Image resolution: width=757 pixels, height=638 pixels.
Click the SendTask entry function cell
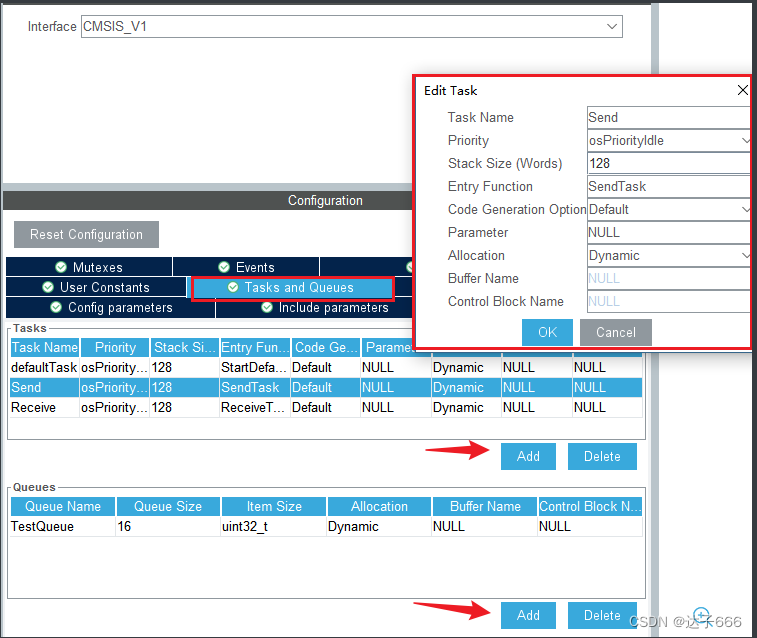(x=254, y=388)
